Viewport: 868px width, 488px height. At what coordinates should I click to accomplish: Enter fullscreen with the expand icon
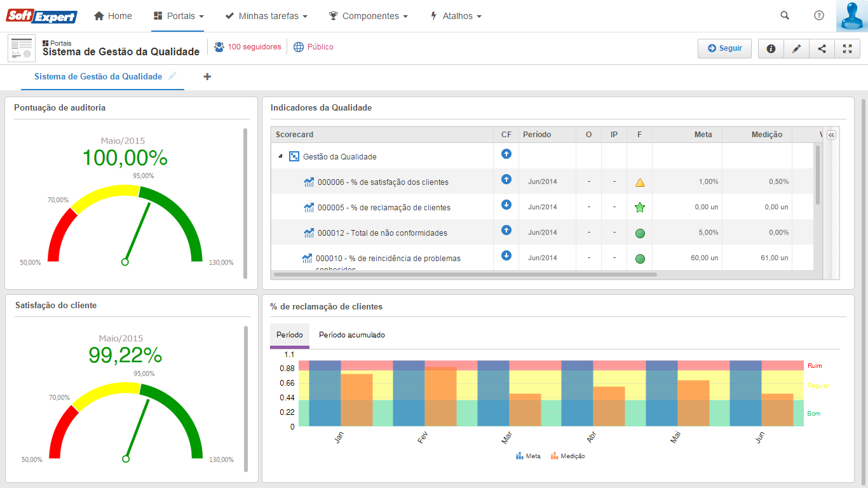point(847,49)
